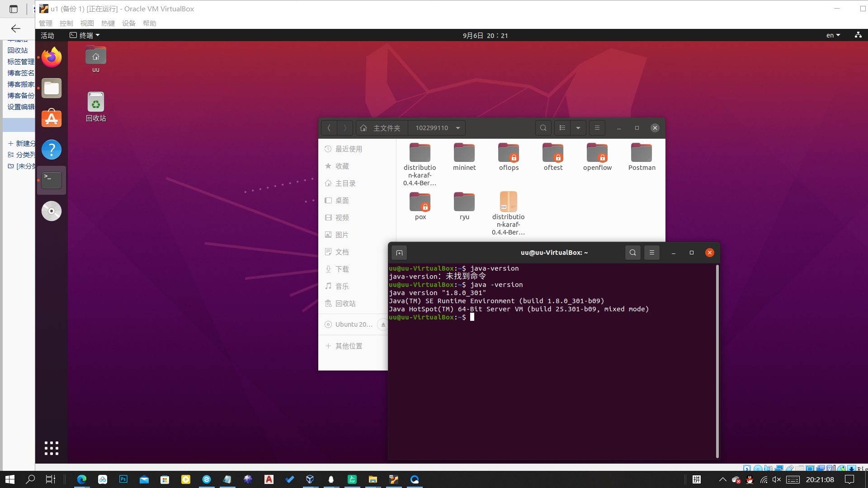Open Firefox from the Ubuntu dock
Image resolution: width=868 pixels, height=488 pixels.
pos(52,57)
